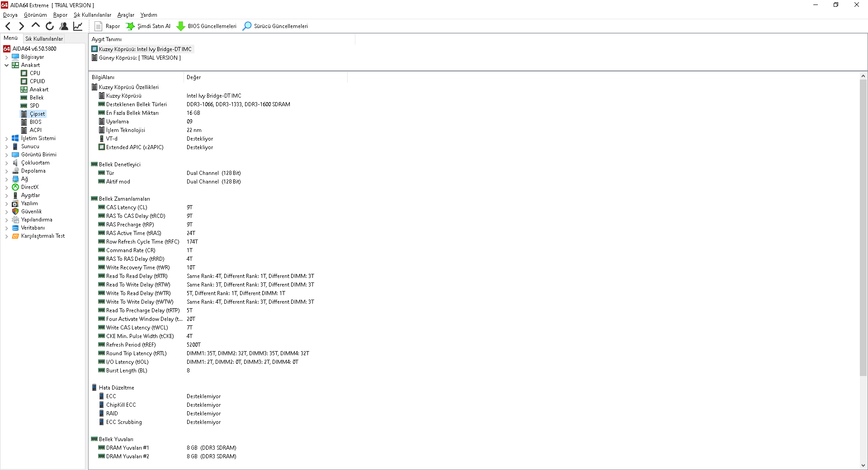Open the Favorites user icon in toolbar

[x=64, y=26]
